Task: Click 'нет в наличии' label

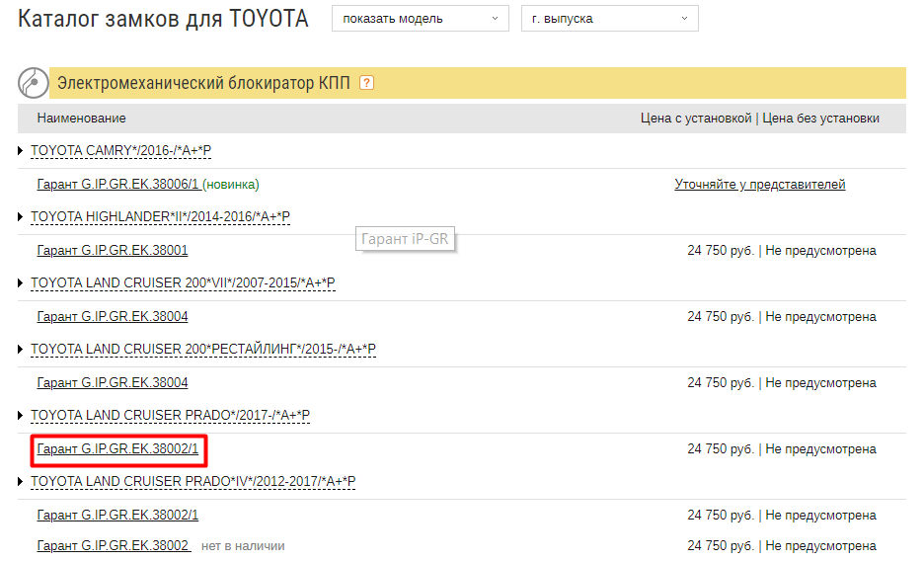Action: pos(243,546)
